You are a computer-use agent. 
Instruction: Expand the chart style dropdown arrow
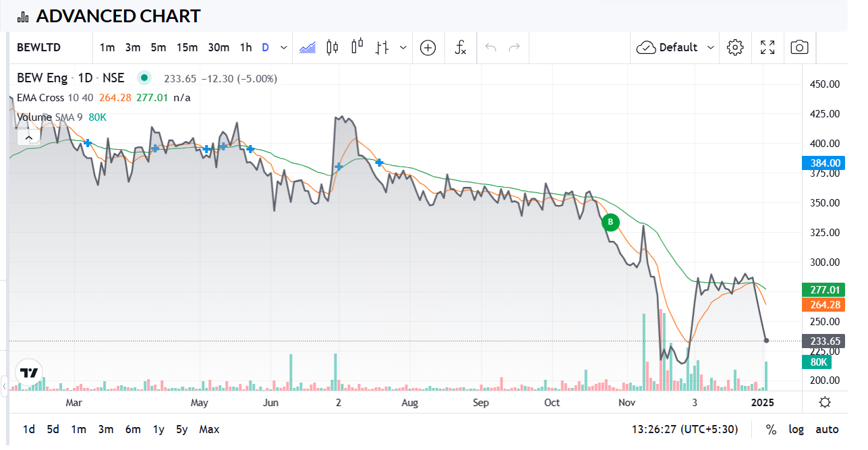[403, 47]
